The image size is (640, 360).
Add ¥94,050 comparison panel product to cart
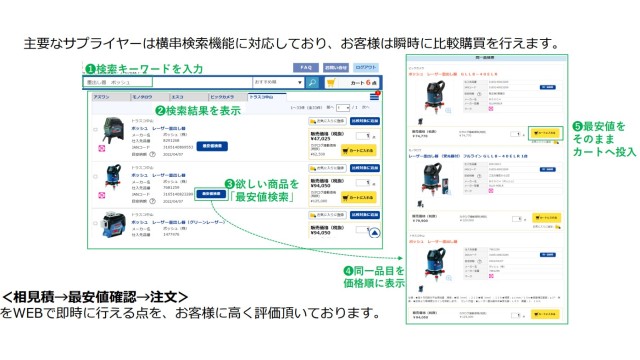(x=545, y=314)
